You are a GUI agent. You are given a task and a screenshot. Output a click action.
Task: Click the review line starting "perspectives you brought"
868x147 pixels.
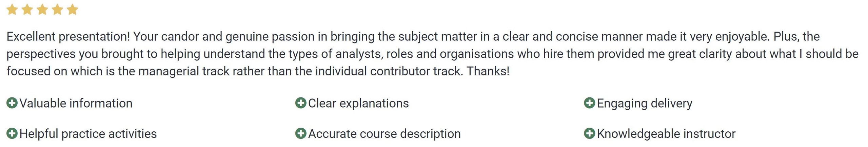433,54
